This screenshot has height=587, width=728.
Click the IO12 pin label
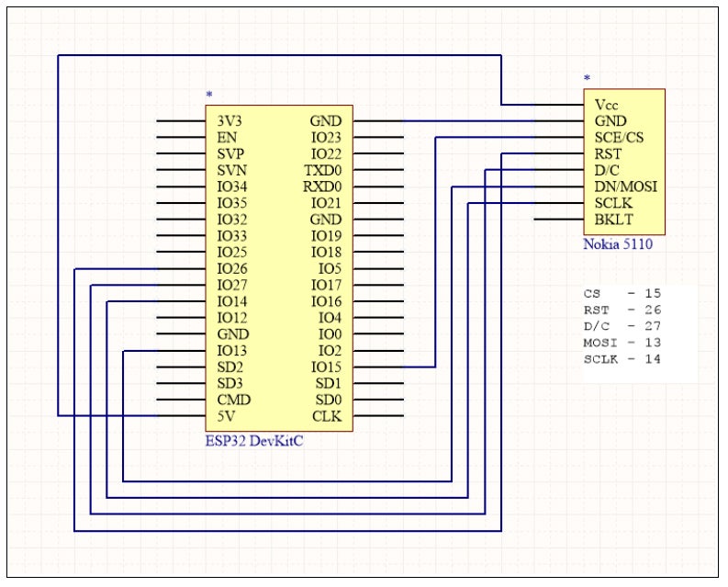232,318
